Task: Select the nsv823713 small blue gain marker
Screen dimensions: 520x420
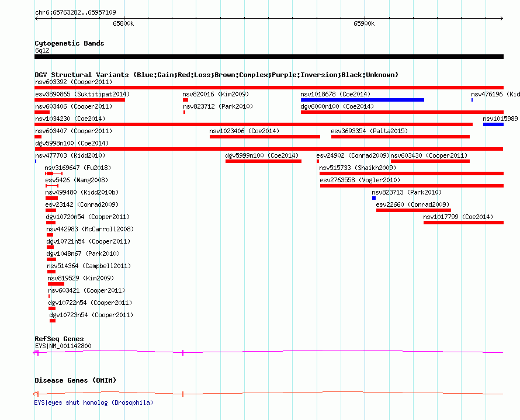Action: coord(374,198)
